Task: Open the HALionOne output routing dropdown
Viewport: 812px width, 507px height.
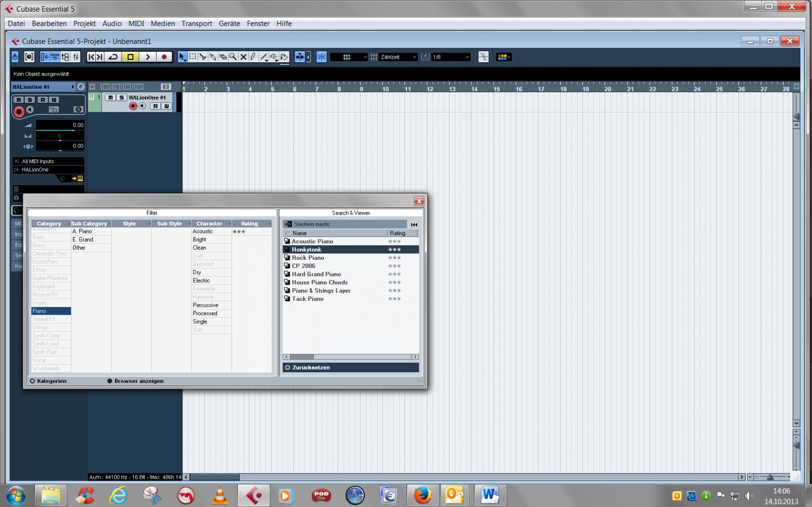Action: tap(49, 170)
